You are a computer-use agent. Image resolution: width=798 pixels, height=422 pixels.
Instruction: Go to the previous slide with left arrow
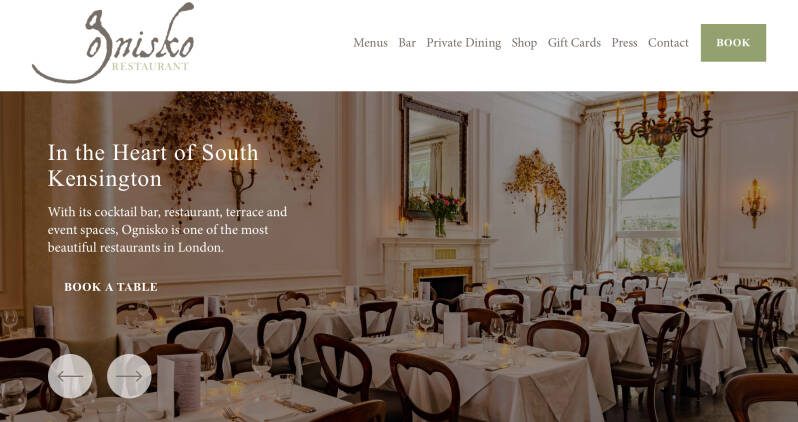[x=70, y=376]
